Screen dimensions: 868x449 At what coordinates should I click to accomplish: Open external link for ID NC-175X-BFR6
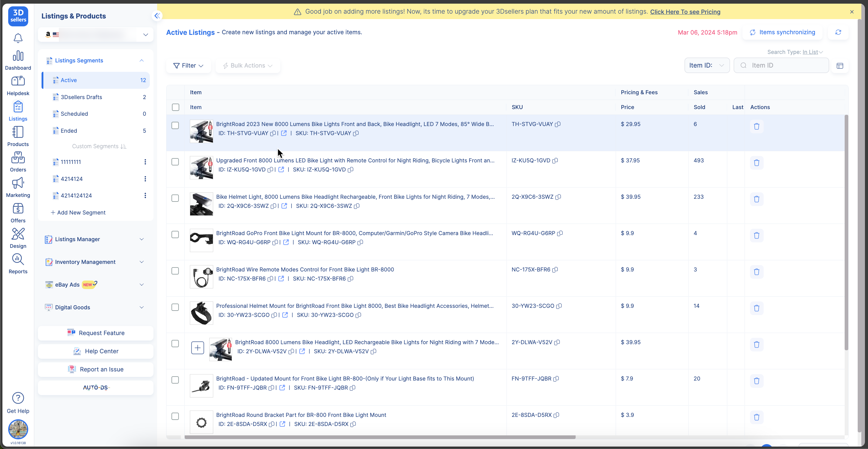[281, 279]
